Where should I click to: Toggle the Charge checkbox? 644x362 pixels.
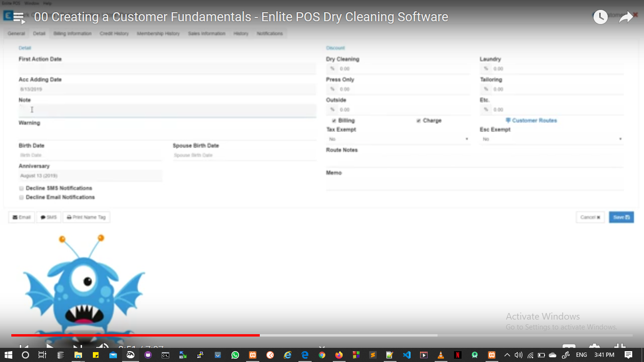(419, 121)
